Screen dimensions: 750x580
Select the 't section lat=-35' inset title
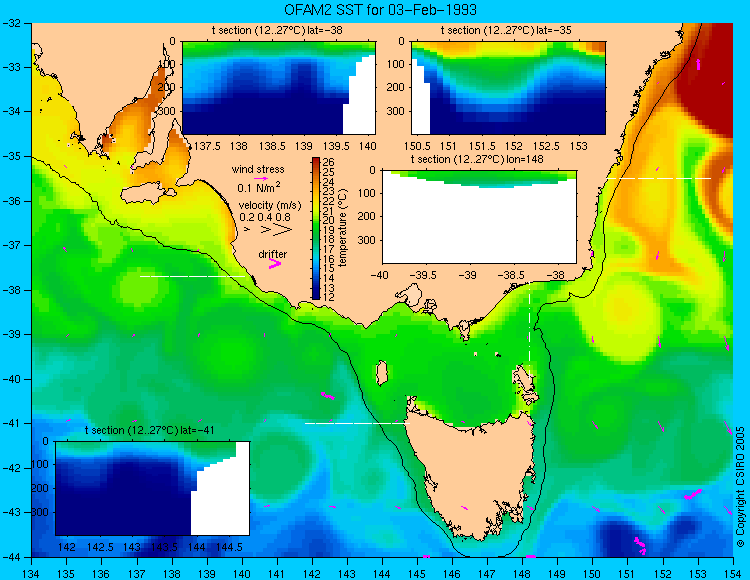coord(506,31)
